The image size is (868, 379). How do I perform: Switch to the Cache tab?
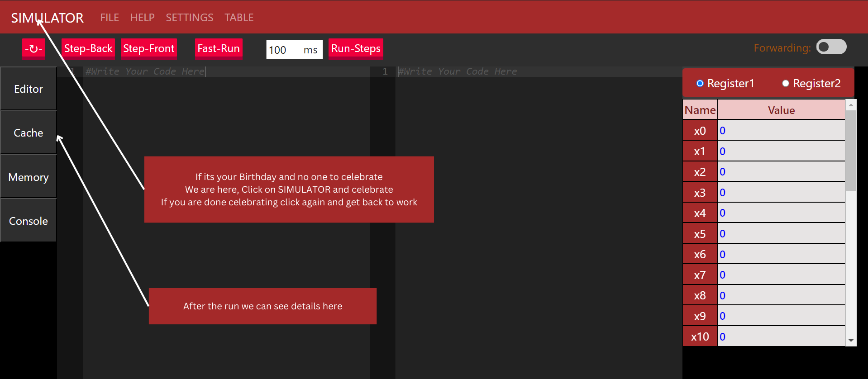[29, 133]
